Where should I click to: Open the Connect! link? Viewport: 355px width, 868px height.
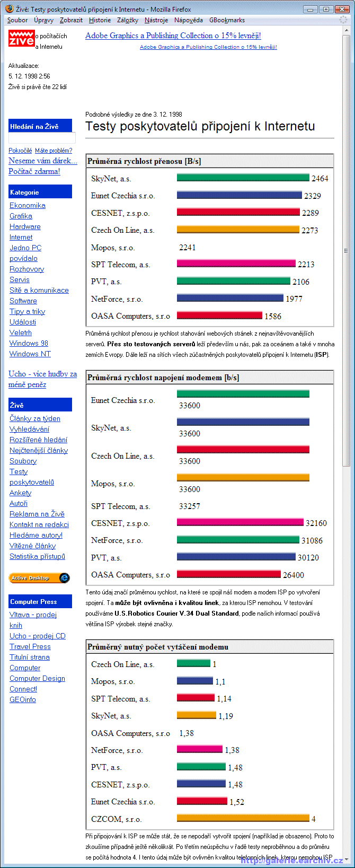pos(23,689)
